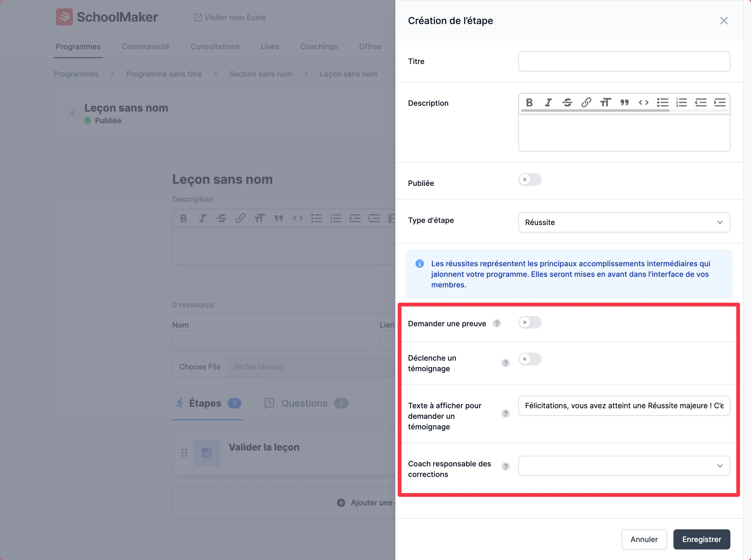Close the Création de l'étape panel
The image size is (751, 560).
pyautogui.click(x=723, y=21)
